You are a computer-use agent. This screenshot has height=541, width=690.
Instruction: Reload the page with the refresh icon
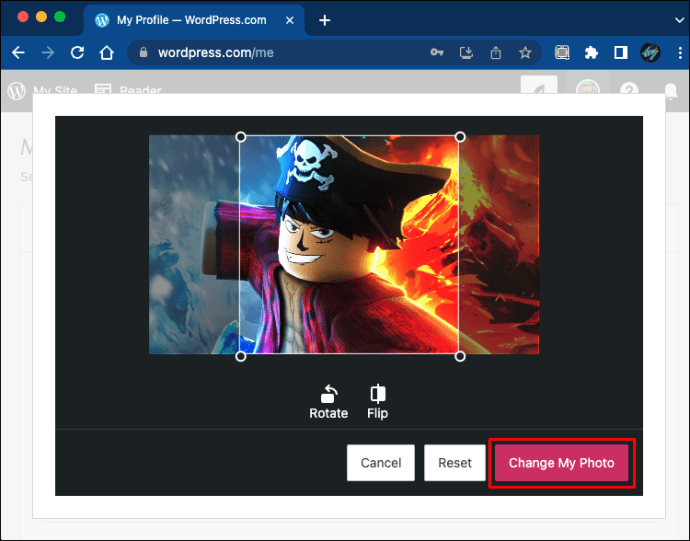coord(77,53)
